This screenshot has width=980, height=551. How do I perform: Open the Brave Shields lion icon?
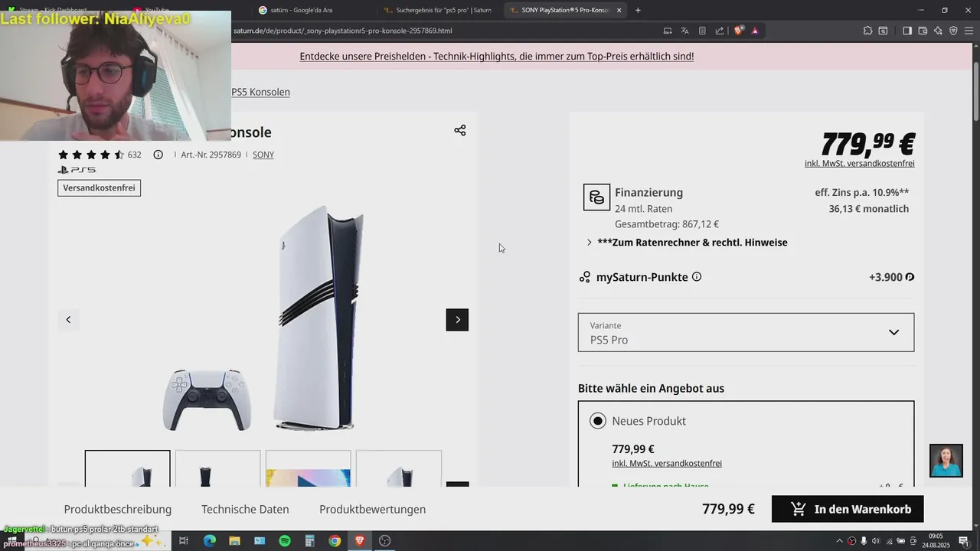pos(738,31)
